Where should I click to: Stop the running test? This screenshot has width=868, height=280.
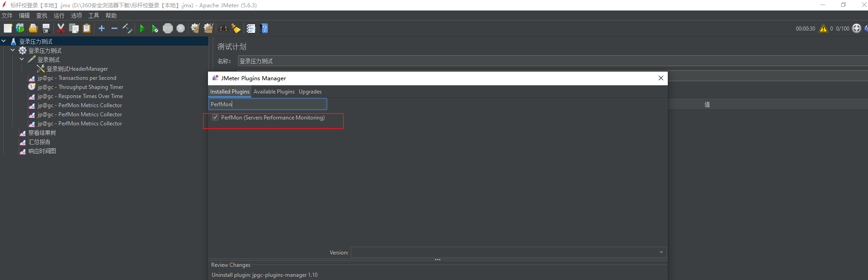click(x=168, y=28)
